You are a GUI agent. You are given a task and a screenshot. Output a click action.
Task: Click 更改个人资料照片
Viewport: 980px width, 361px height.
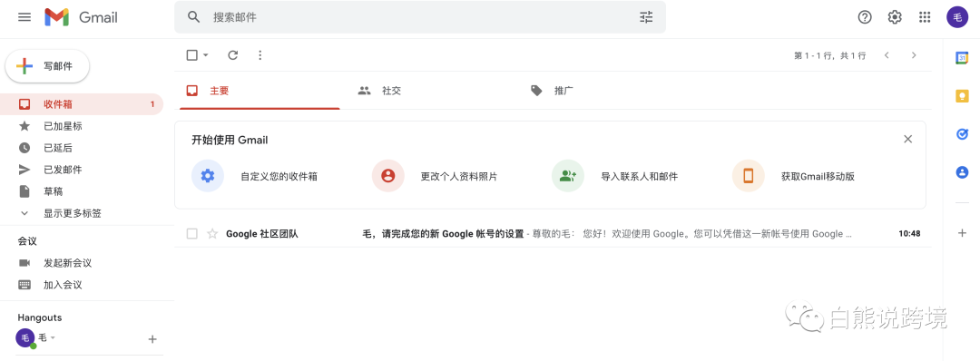tap(435, 176)
